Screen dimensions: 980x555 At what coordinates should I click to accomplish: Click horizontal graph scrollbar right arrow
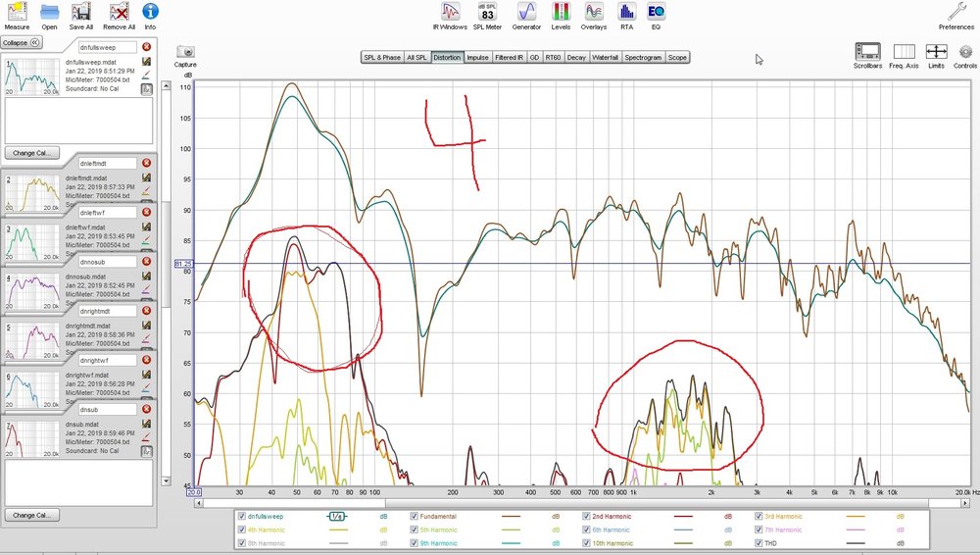[x=965, y=503]
